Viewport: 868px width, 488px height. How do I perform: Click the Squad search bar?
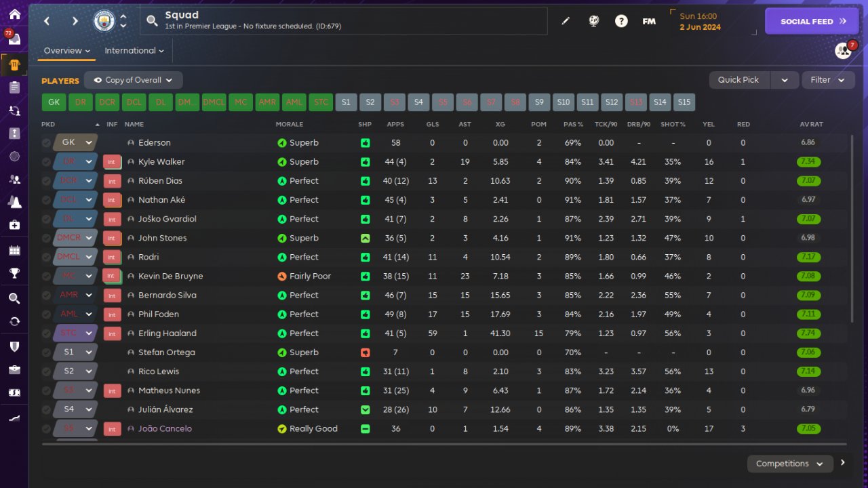tap(344, 21)
